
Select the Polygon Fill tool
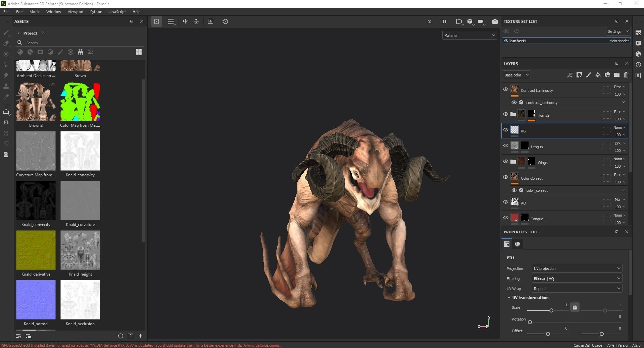pyautogui.click(x=6, y=65)
